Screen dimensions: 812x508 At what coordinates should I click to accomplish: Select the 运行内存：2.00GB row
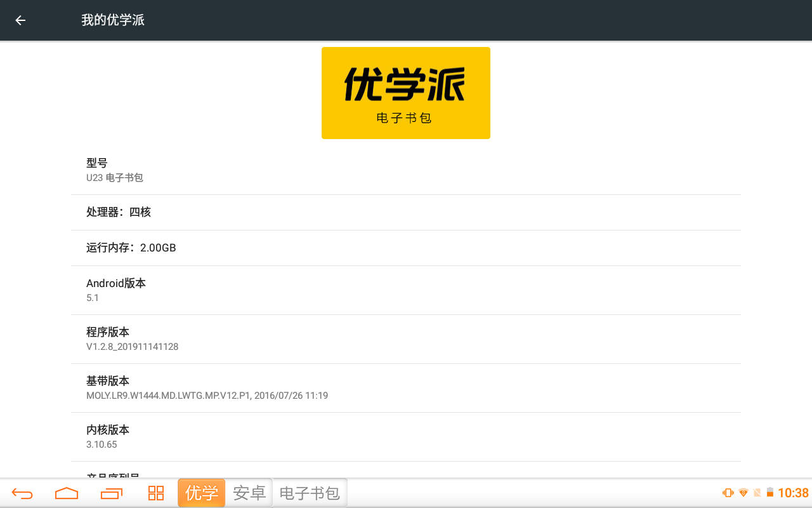[406, 248]
